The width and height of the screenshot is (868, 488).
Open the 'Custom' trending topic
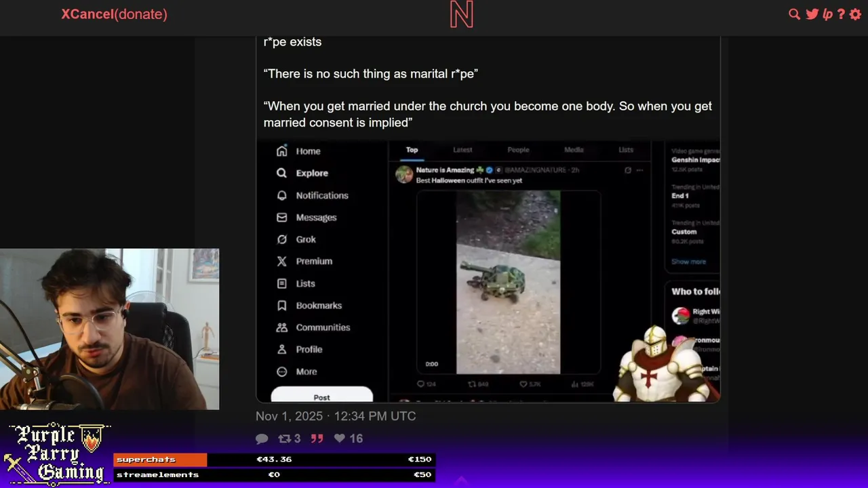click(695, 231)
